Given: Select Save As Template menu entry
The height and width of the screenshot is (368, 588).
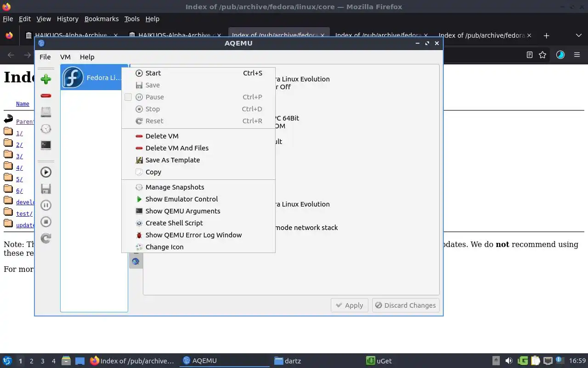Looking at the screenshot, I should [198, 160].
